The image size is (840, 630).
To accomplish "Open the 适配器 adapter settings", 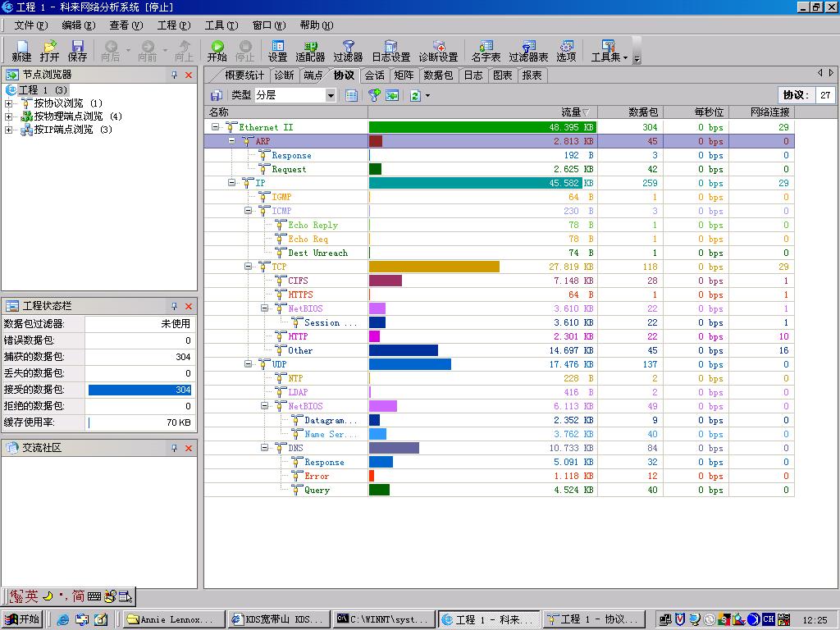I will tap(310, 51).
